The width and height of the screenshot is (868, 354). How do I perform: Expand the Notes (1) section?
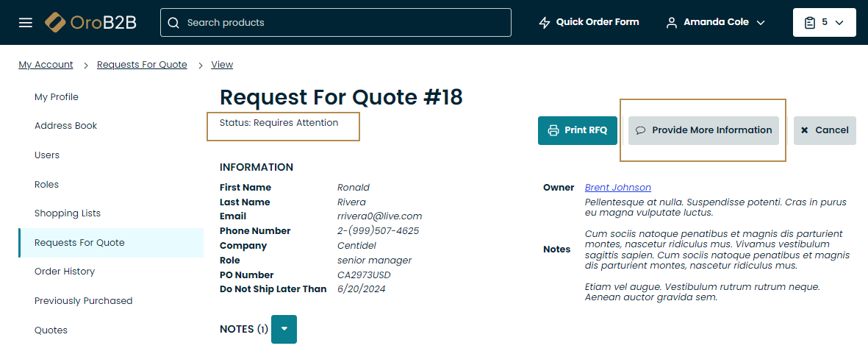[284, 329]
